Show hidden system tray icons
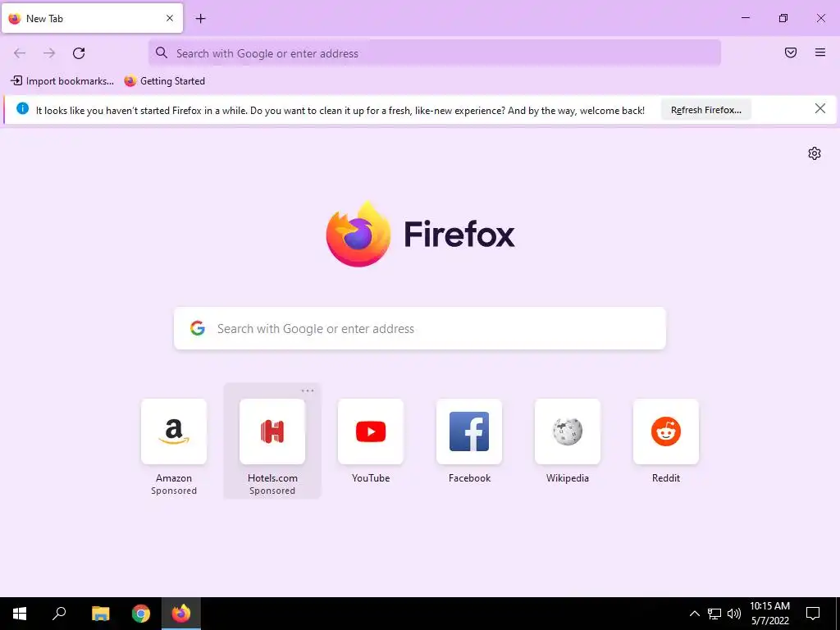840x630 pixels. 694,614
